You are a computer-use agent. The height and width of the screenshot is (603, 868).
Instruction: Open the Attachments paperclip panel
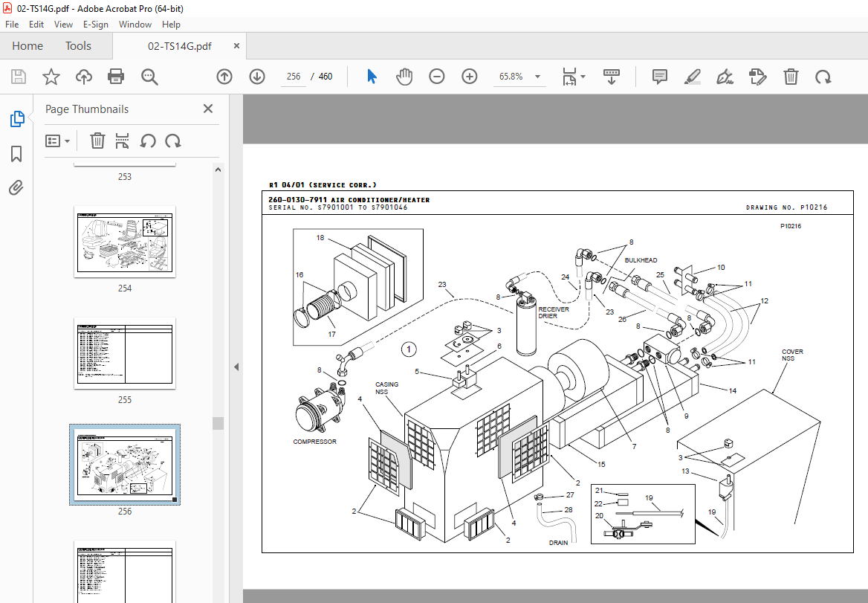[16, 188]
